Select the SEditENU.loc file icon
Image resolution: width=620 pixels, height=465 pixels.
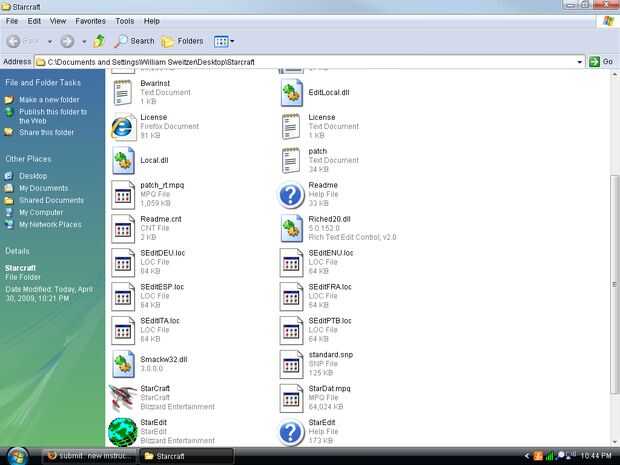coord(291,263)
